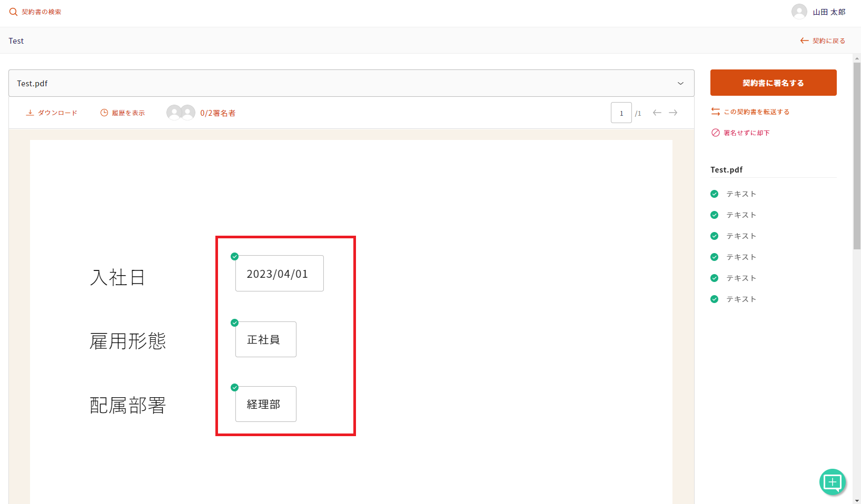Click 署名せずに却下 link

746,133
